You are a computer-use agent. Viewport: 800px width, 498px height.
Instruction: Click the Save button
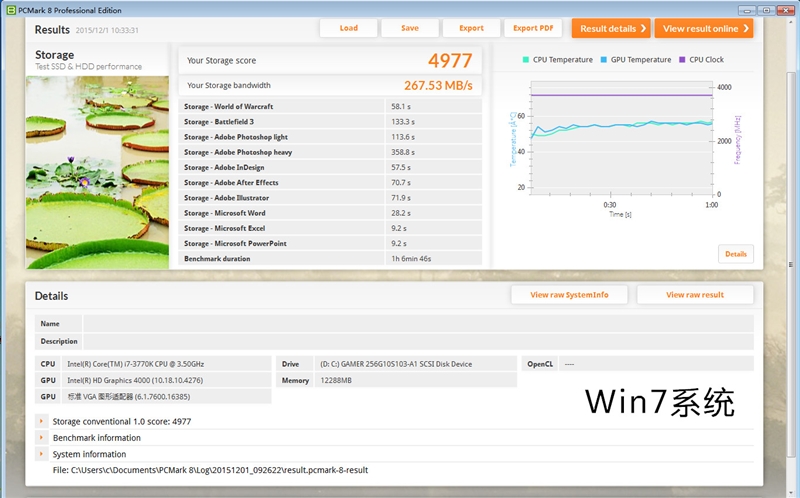410,28
